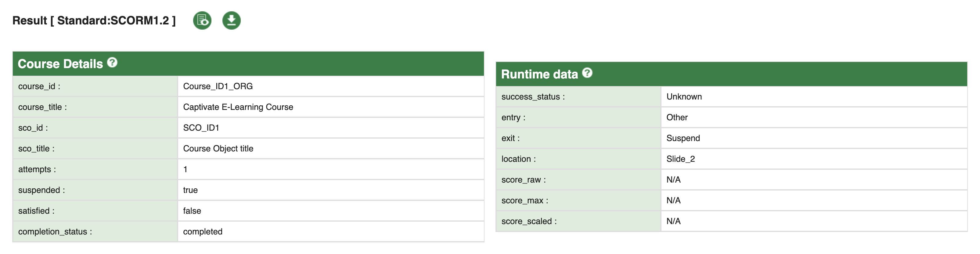Click the suspended value true
The width and height of the screenshot is (980, 254).
pos(190,190)
